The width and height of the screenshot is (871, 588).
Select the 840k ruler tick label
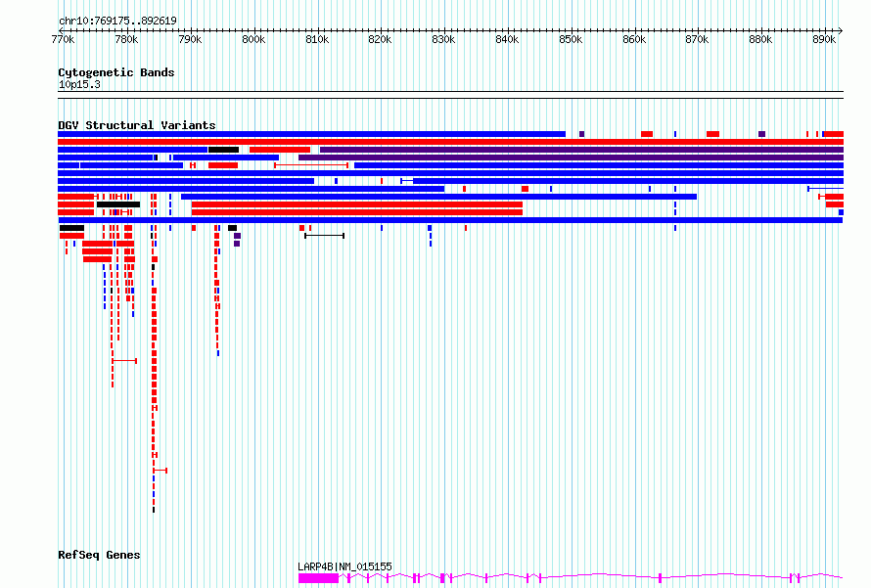click(507, 39)
